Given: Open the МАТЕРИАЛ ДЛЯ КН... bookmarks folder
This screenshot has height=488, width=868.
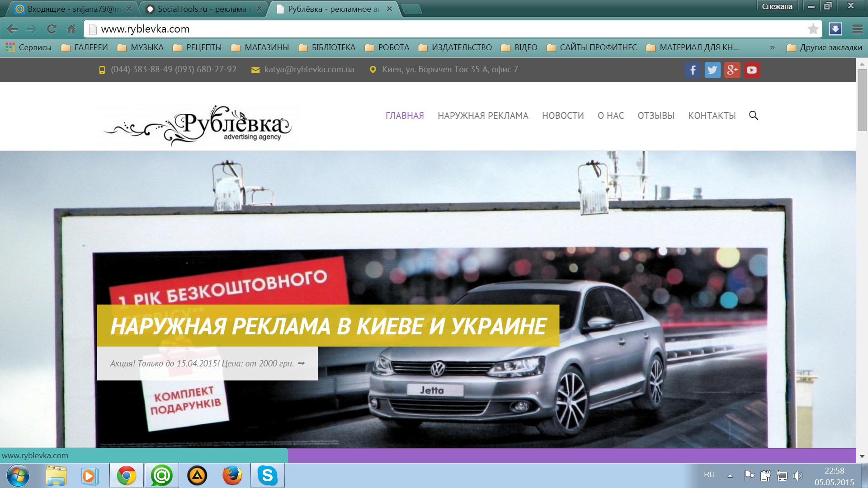Looking at the screenshot, I should (x=693, y=47).
